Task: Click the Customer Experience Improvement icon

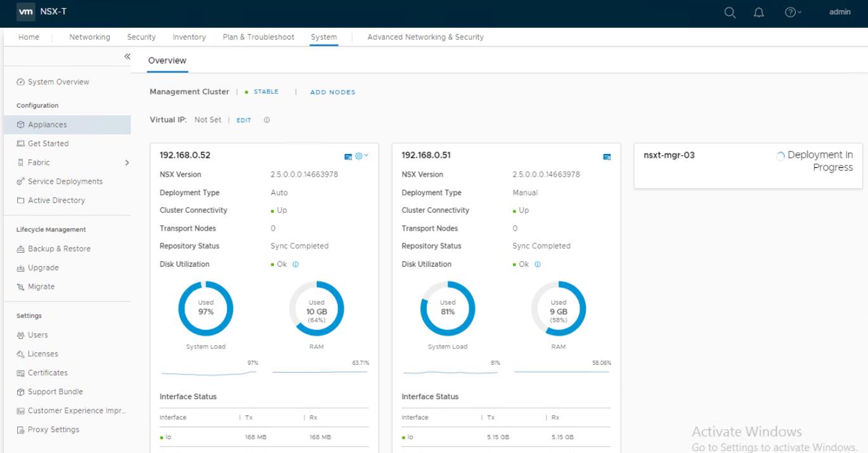Action: click(x=21, y=411)
